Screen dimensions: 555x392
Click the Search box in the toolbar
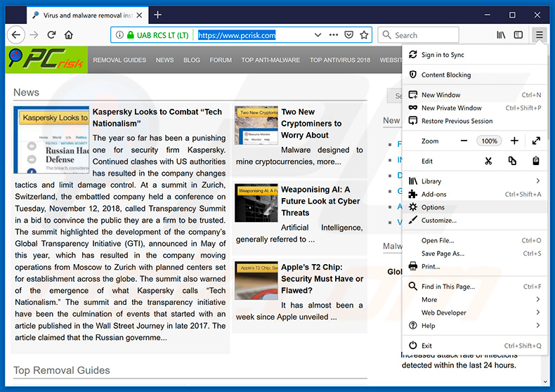(419, 35)
